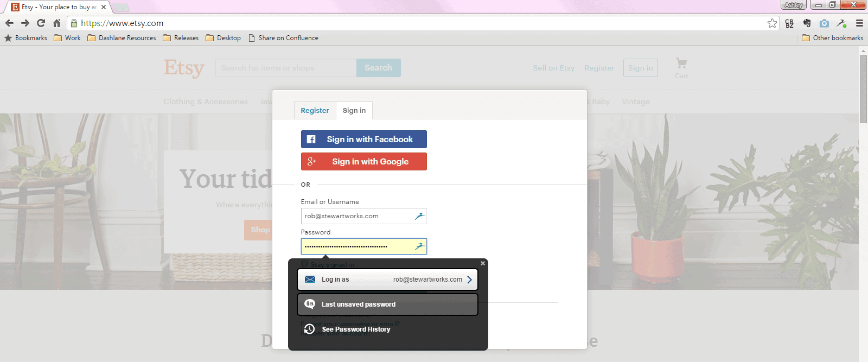Click the Dashlane icon in the email field
The height and width of the screenshot is (362, 868).
click(419, 216)
